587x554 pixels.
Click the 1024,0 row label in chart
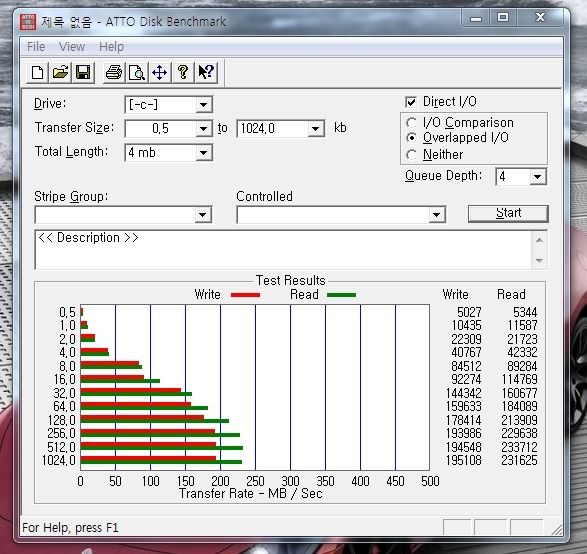pos(59,460)
